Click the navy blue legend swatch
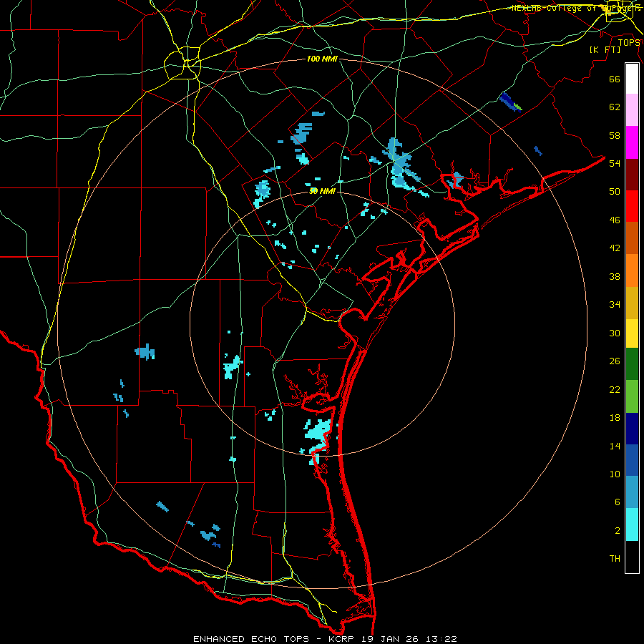The width and height of the screenshot is (644, 644). tap(632, 429)
